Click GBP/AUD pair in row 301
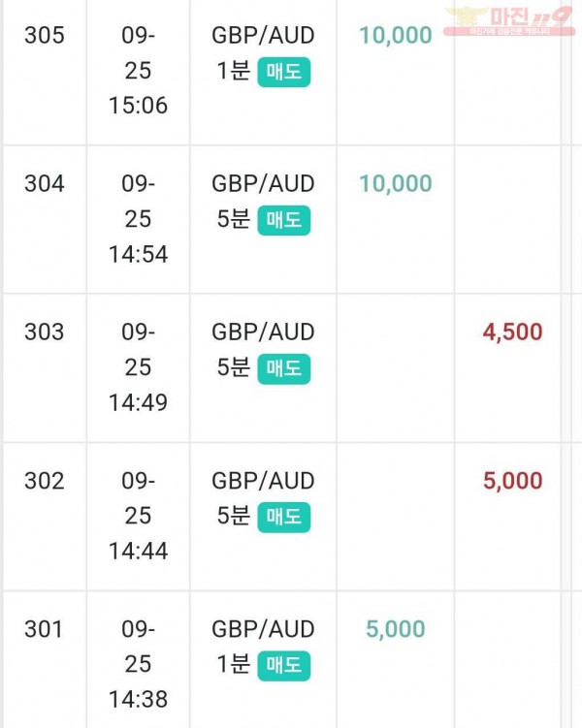Image resolution: width=582 pixels, height=728 pixels. (263, 629)
